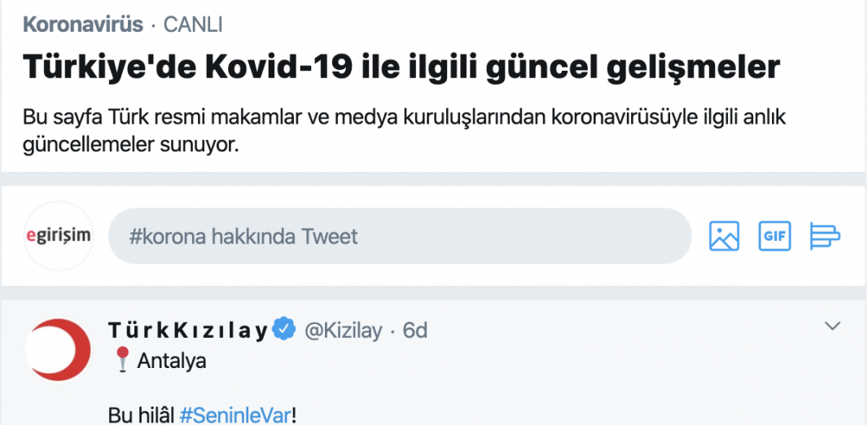Focus the '#korona hakkında Tweet' compose field

(400, 236)
